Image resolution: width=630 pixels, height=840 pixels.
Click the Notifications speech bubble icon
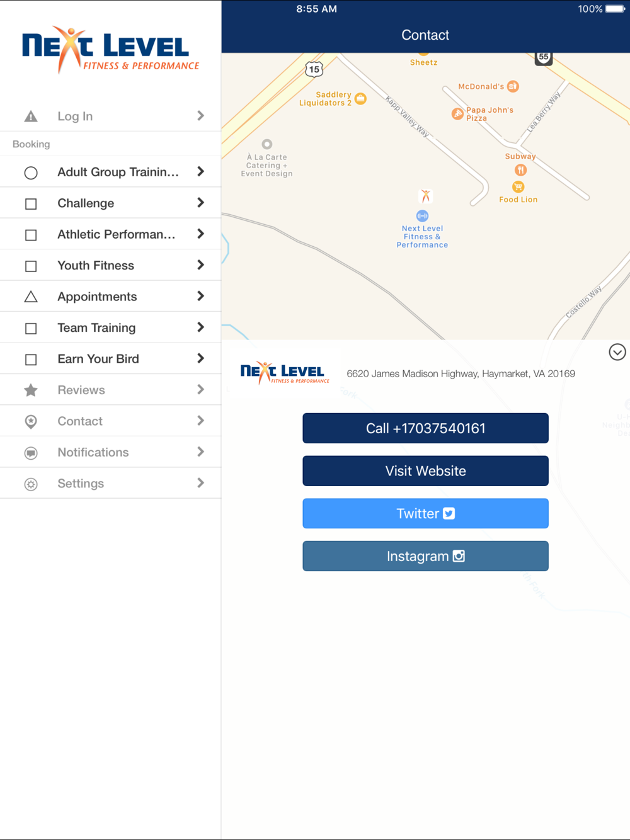[x=30, y=453]
